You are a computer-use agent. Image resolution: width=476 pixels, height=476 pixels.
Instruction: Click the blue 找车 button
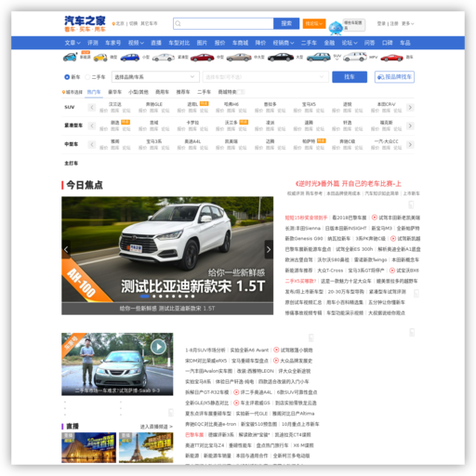click(350, 77)
